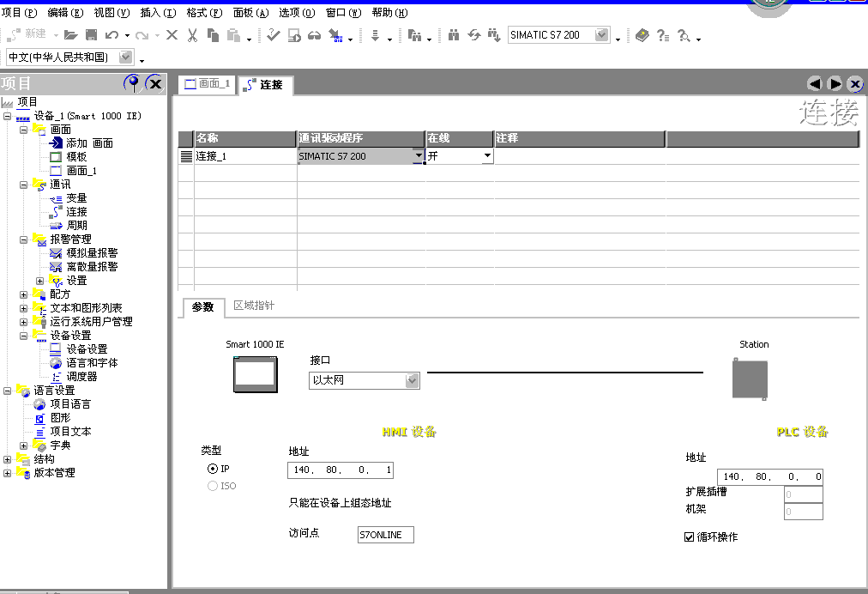The width and height of the screenshot is (868, 594).
Task: Click the Copy icon in toolbar
Action: (213, 35)
